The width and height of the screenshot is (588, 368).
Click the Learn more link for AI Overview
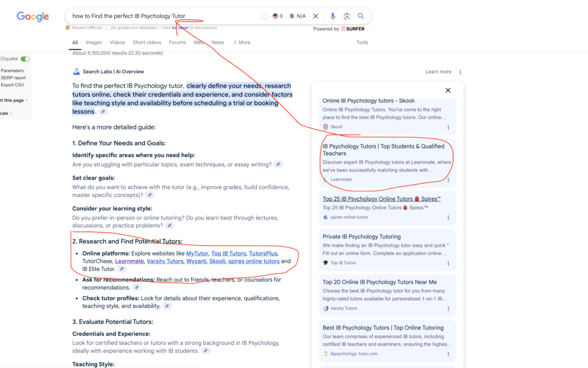438,72
